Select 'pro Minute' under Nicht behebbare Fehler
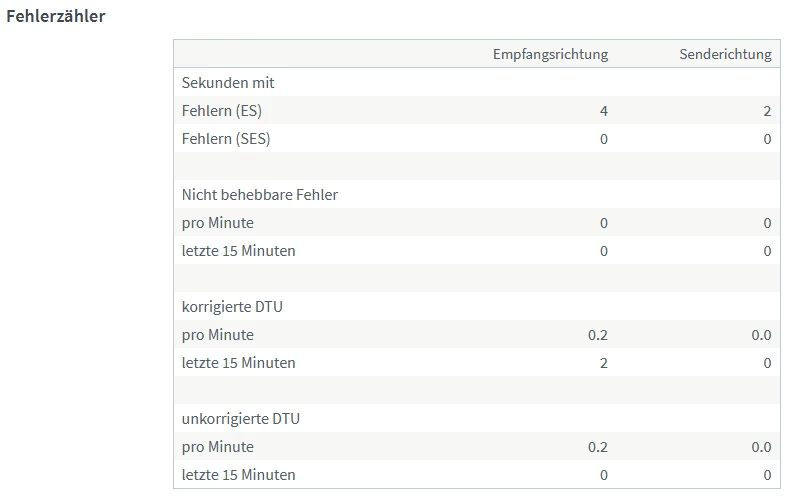The image size is (793, 496). tap(218, 223)
